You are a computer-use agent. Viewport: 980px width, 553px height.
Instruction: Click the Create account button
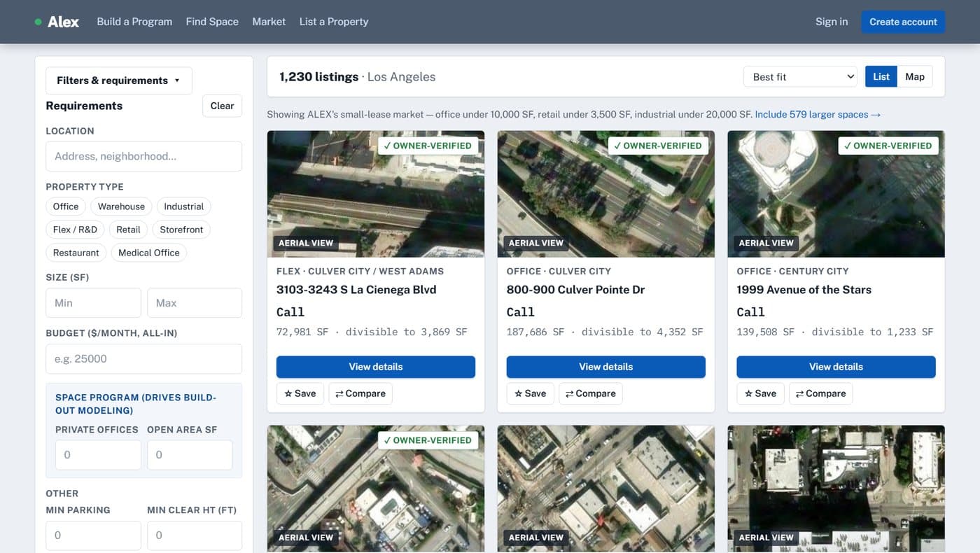click(903, 22)
